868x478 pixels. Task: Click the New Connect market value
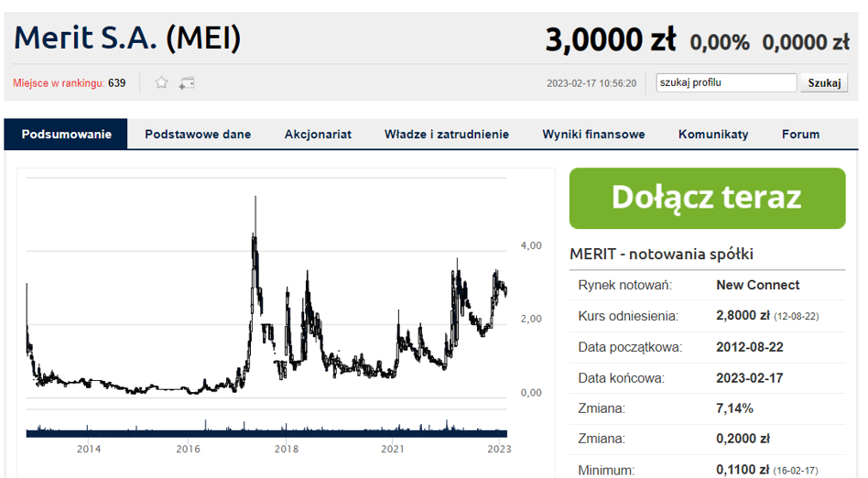coord(758,285)
